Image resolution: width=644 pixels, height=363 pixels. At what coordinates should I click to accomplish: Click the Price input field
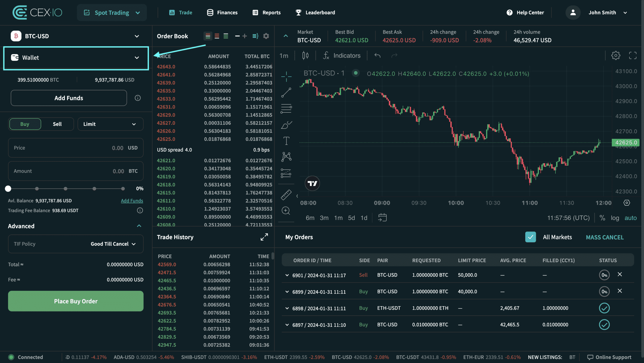76,148
